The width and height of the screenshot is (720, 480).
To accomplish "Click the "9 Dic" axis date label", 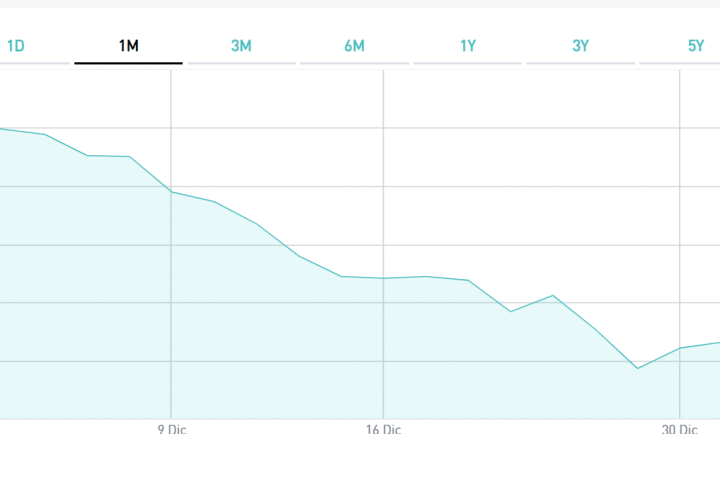I will [174, 431].
